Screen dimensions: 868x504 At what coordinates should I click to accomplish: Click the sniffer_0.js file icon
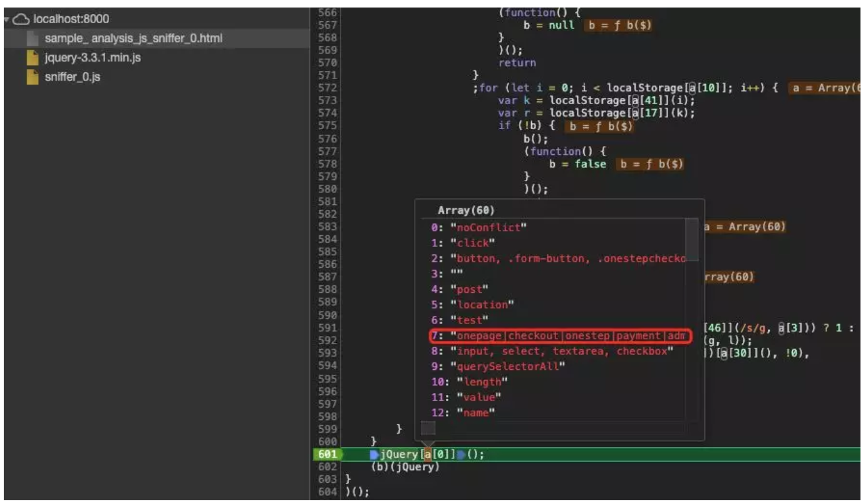click(33, 78)
